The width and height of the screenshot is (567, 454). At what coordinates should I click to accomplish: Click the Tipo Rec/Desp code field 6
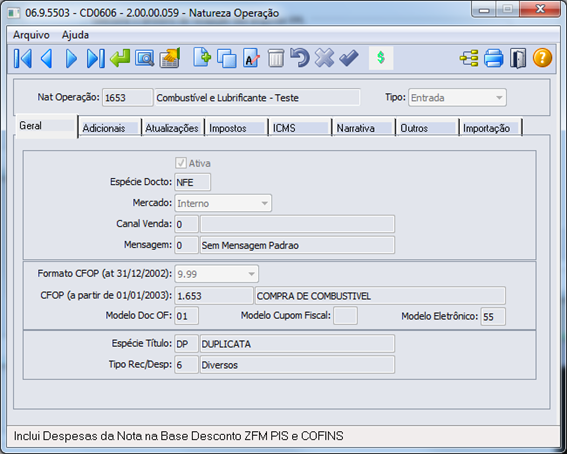(x=186, y=364)
